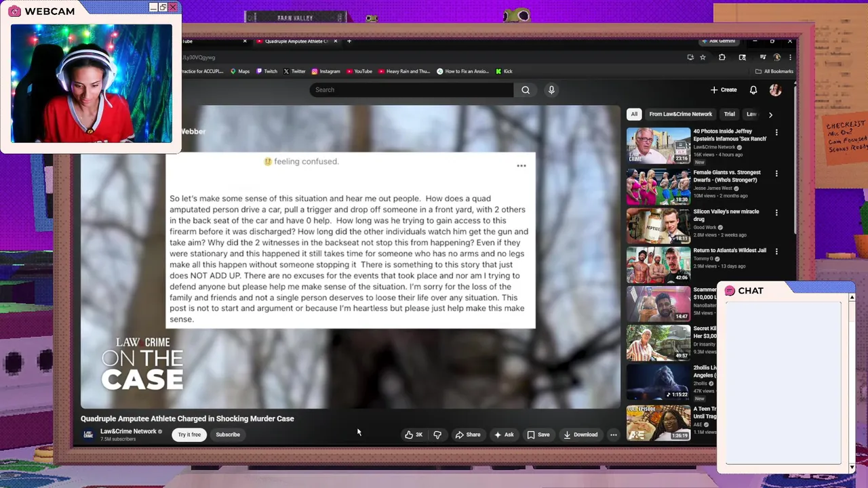Open the Kick bookmark
The image size is (868, 488).
click(504, 71)
